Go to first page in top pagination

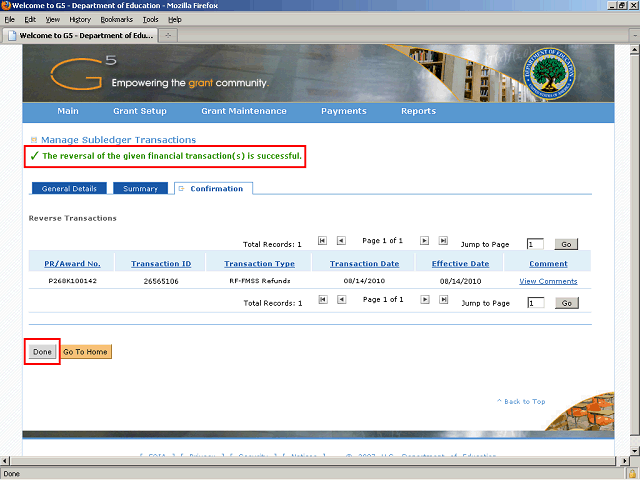(322, 241)
